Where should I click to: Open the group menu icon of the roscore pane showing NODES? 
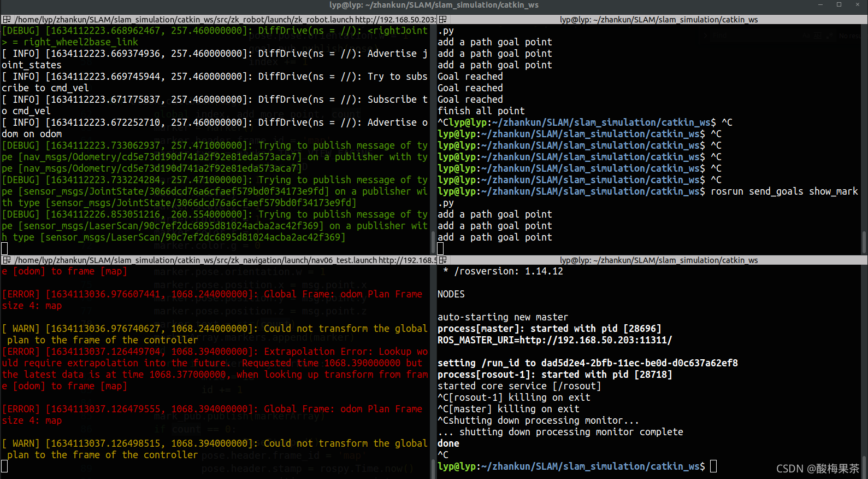tap(442, 260)
